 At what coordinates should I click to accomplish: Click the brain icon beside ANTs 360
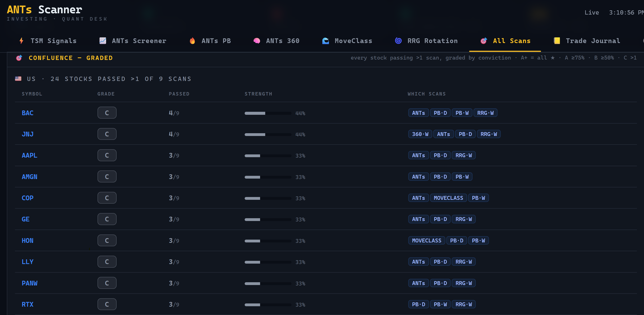[257, 41]
